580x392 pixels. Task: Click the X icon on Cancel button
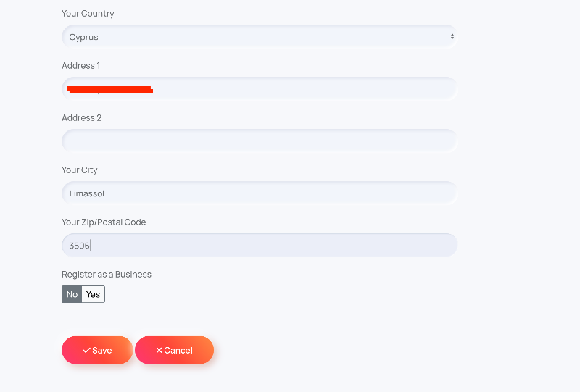[x=159, y=350]
